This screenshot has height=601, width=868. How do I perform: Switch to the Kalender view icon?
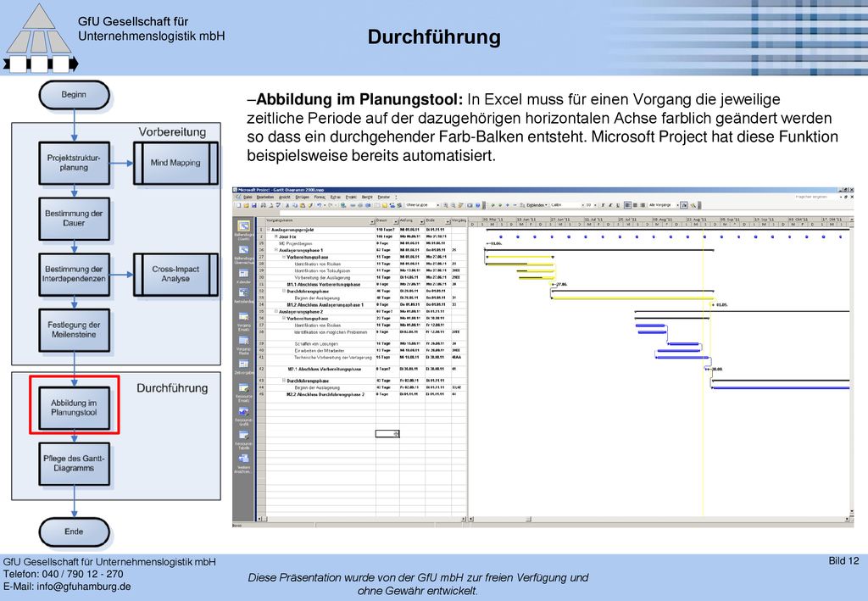point(243,274)
